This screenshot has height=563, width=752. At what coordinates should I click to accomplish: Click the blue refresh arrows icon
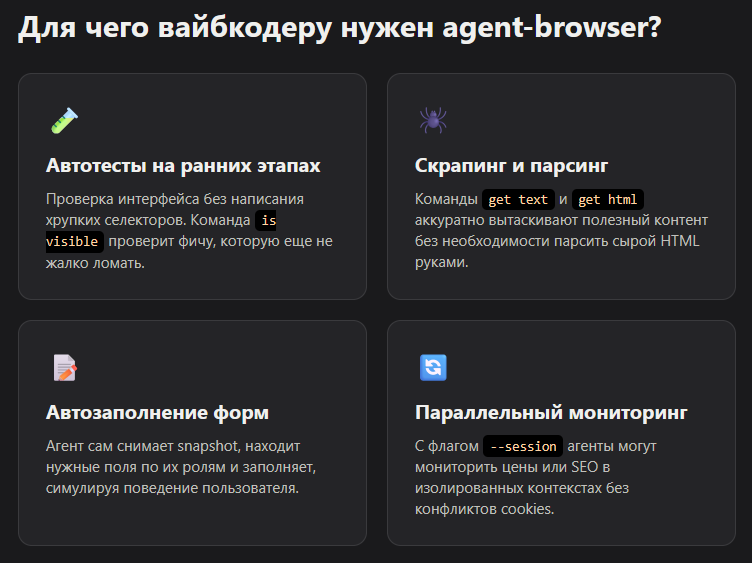point(433,367)
